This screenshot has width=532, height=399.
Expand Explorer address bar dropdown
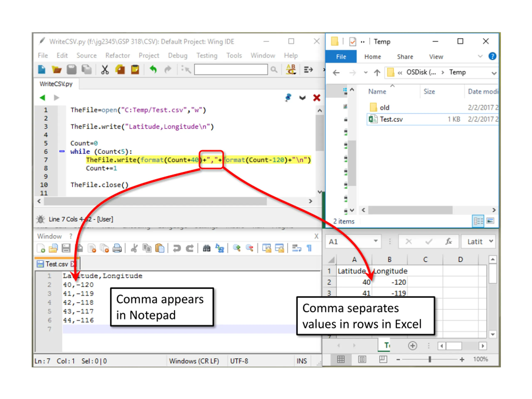pos(494,73)
